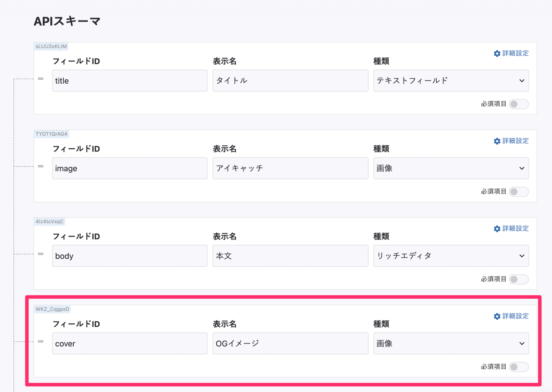The height and width of the screenshot is (392, 552).
Task: Turn on 必須項目 for the image field
Action: [x=519, y=191]
